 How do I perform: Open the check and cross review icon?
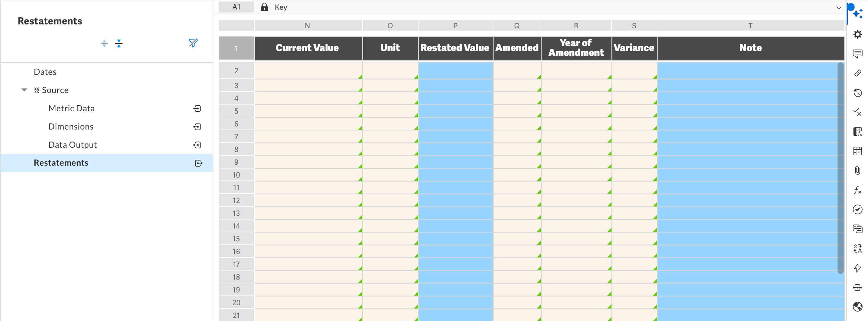click(858, 112)
